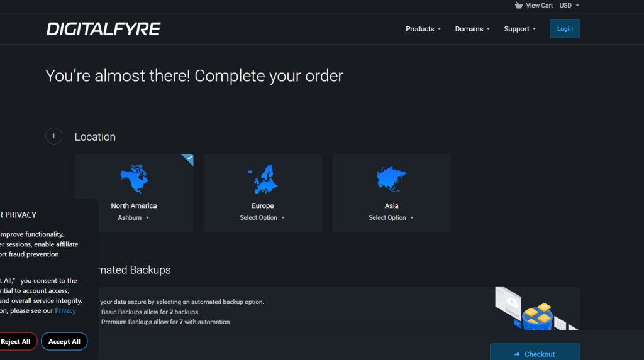Open the Products menu
The image size is (644, 360).
pos(423,29)
